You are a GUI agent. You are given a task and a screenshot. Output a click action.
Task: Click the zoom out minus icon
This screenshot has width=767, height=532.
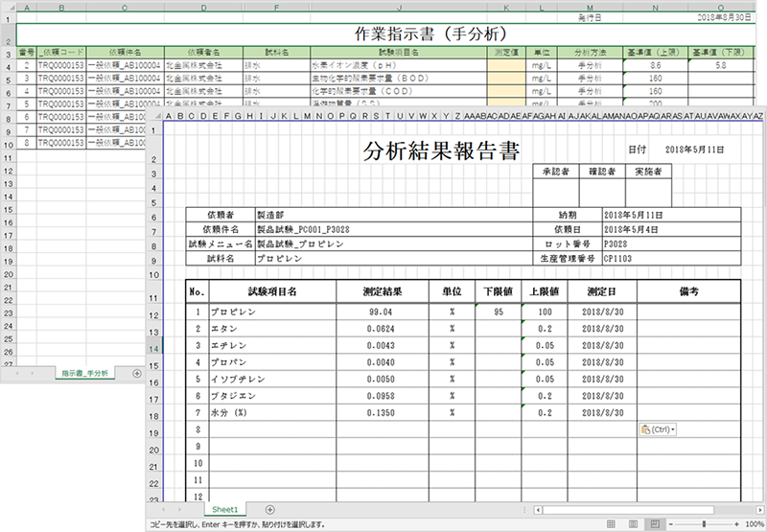point(671,524)
